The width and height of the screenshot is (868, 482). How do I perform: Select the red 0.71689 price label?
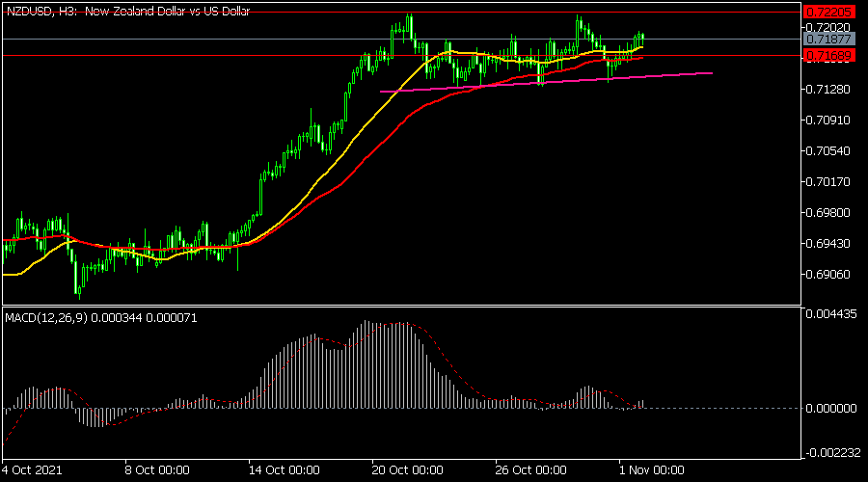click(x=828, y=55)
